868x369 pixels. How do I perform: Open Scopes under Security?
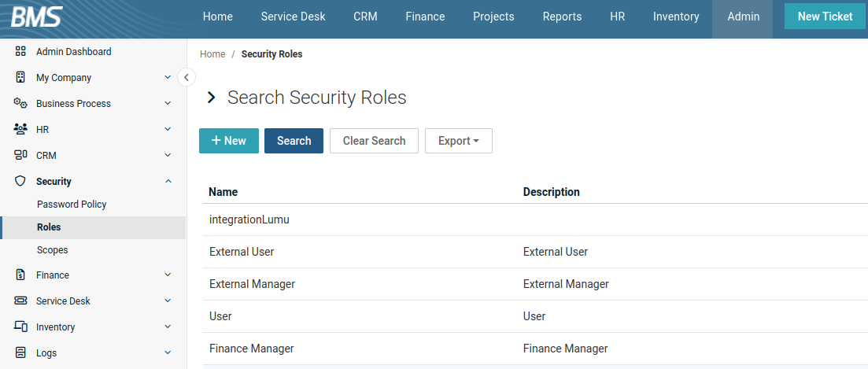(x=53, y=250)
